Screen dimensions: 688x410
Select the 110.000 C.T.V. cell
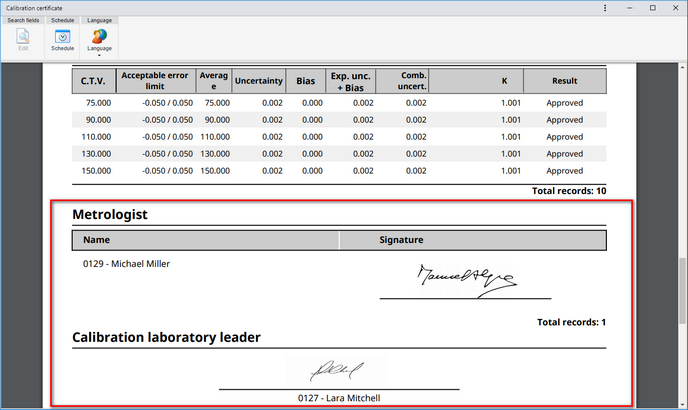point(96,137)
